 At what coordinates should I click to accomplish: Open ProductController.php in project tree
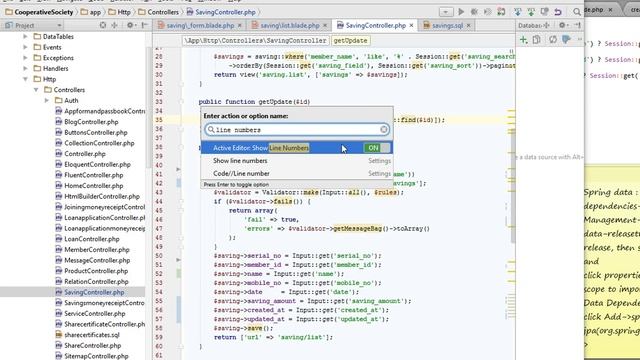click(x=96, y=271)
